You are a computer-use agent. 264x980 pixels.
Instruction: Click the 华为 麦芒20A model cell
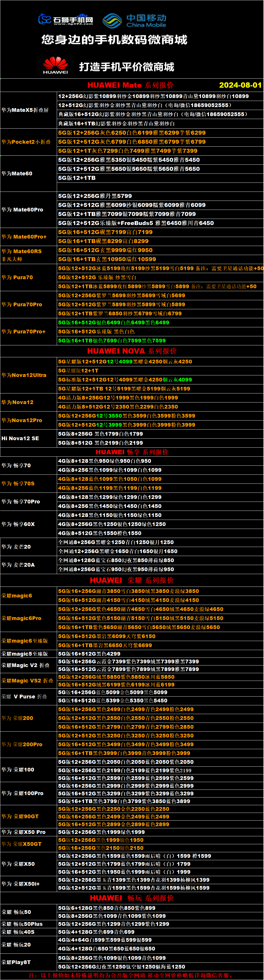[x=28, y=565]
